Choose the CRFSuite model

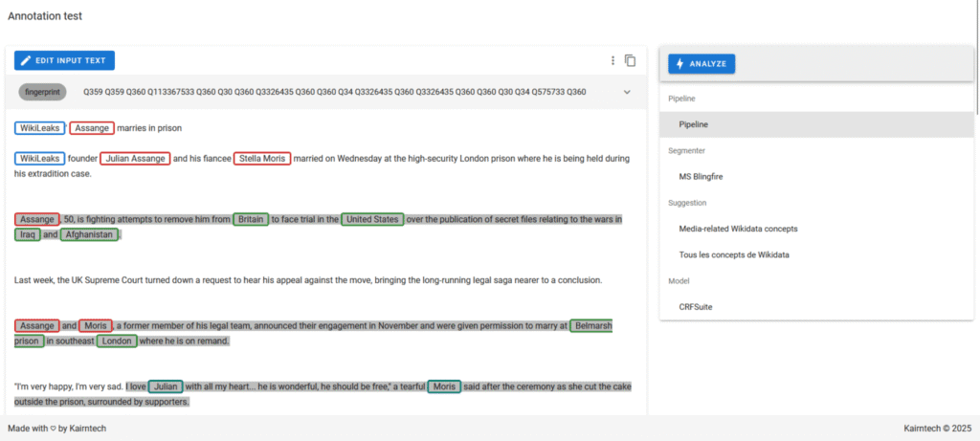[x=696, y=307]
